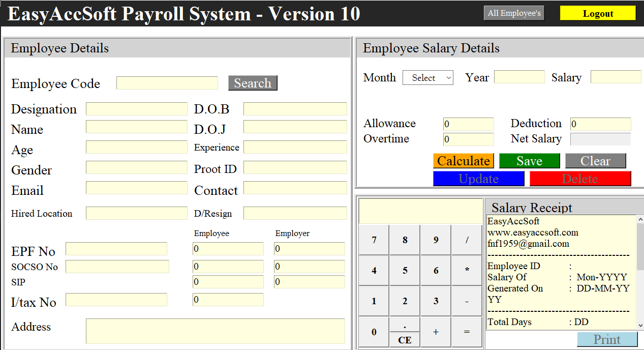The height and width of the screenshot is (350, 644).
Task: Tap the plus key on calculator
Action: (436, 332)
